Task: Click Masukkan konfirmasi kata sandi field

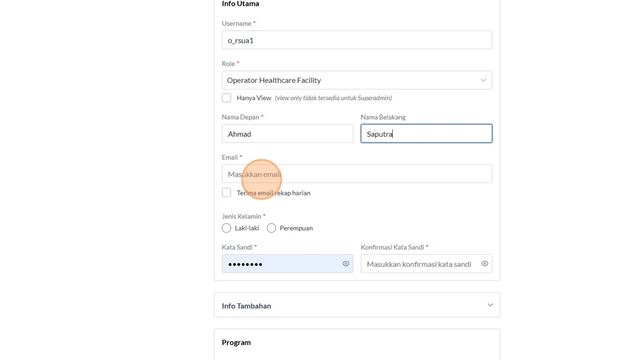Action: (x=419, y=264)
